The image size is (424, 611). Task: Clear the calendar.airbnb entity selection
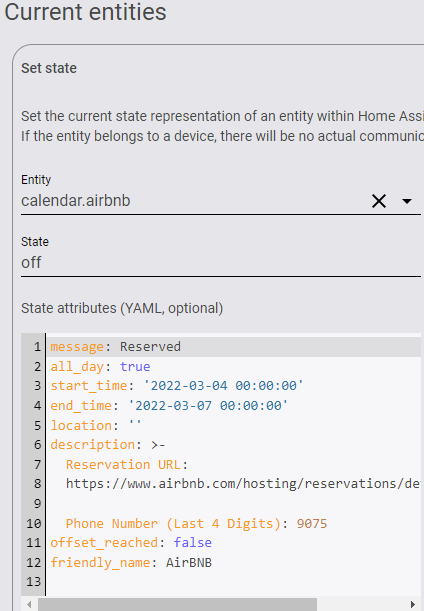[378, 201]
